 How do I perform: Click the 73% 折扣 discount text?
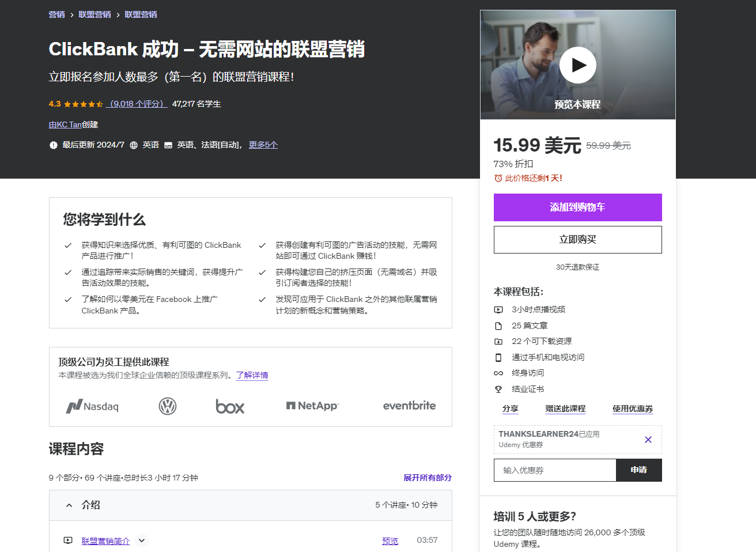click(x=513, y=164)
